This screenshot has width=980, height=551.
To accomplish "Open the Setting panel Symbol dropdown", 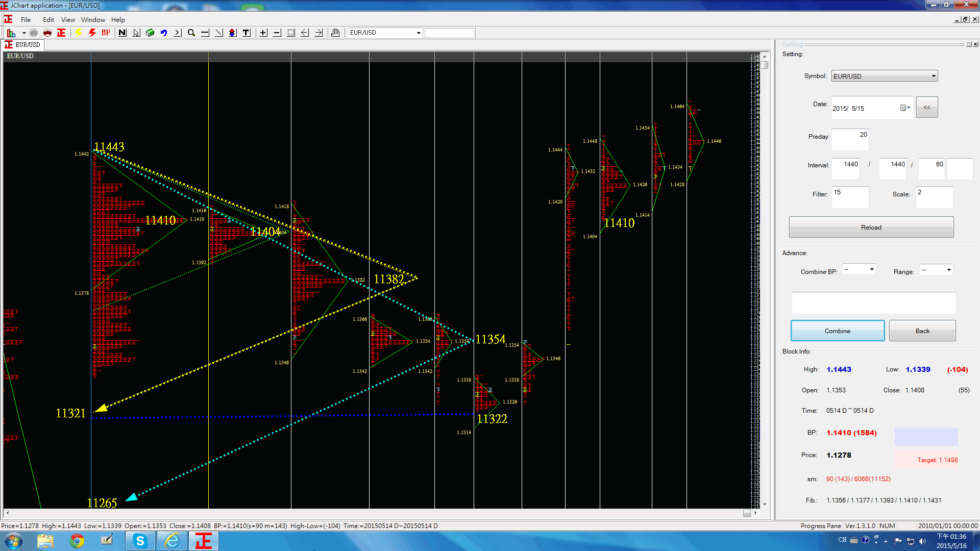I will point(885,76).
